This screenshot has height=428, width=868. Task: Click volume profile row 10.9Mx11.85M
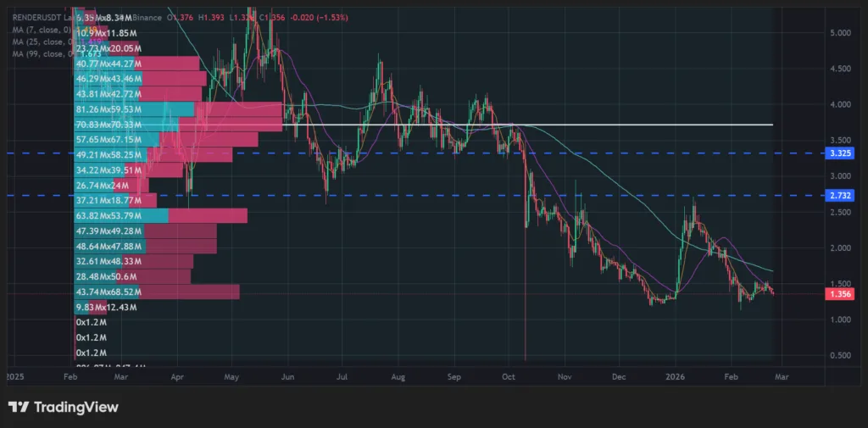tap(105, 34)
